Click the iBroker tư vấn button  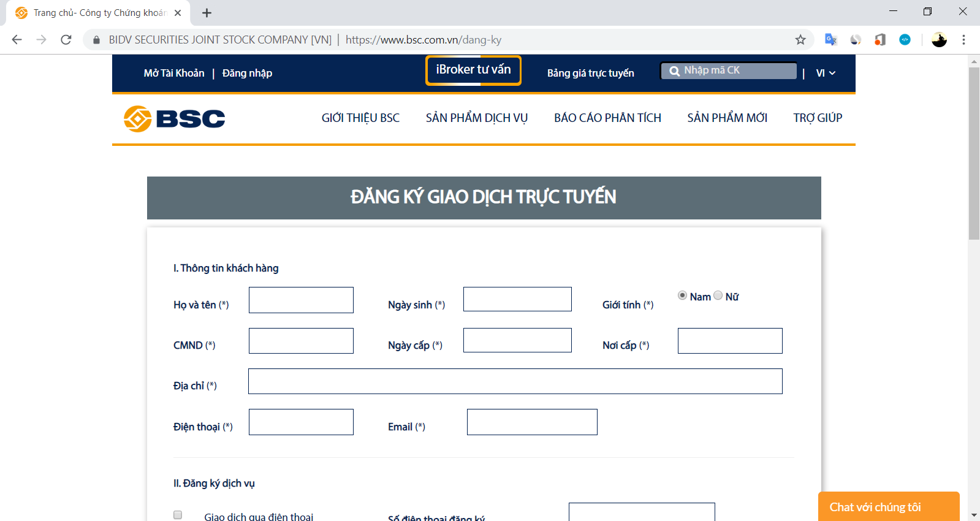pyautogui.click(x=473, y=70)
